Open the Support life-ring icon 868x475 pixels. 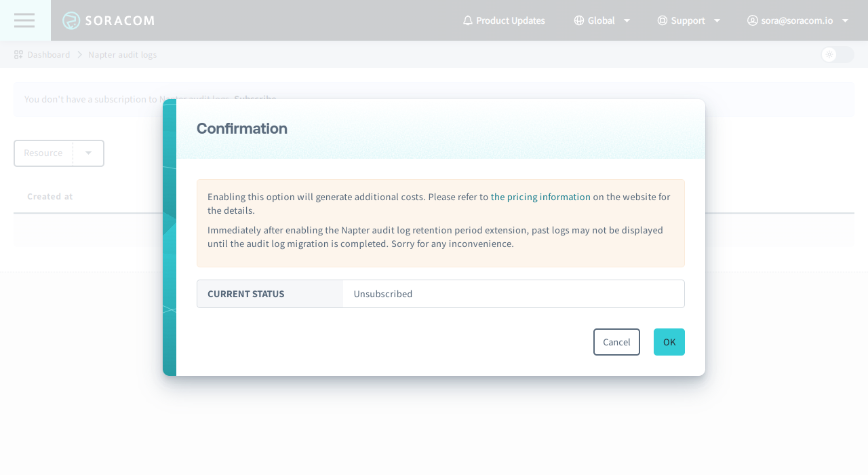tap(661, 20)
